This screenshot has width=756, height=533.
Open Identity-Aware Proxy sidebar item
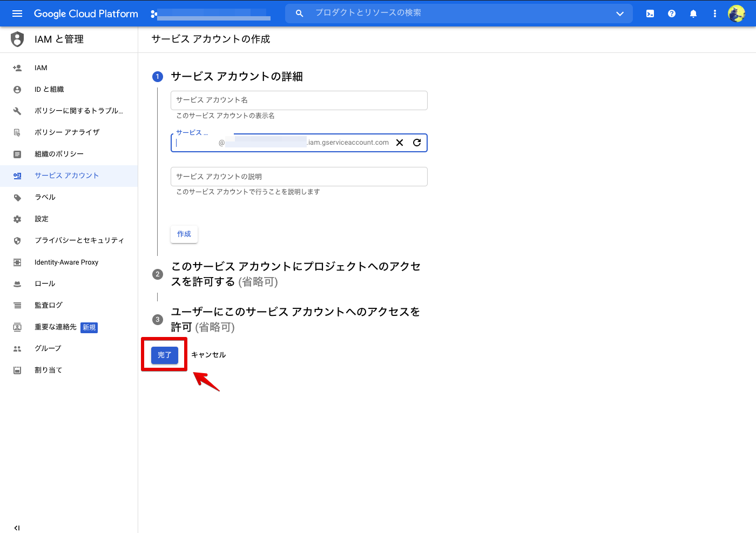point(69,262)
